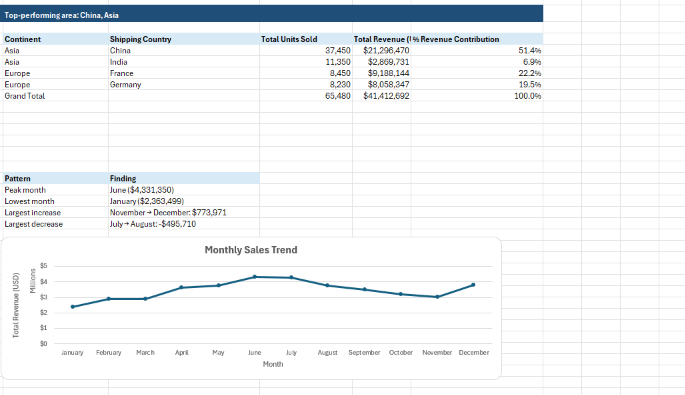
Task: Select the Finding header cell
Action: pyautogui.click(x=184, y=178)
